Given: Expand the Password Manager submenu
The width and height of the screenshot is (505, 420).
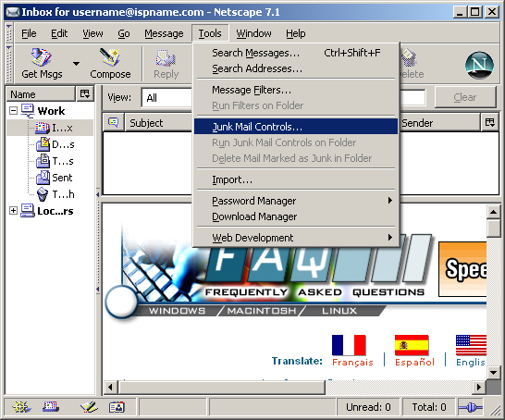Looking at the screenshot, I should click(x=296, y=201).
